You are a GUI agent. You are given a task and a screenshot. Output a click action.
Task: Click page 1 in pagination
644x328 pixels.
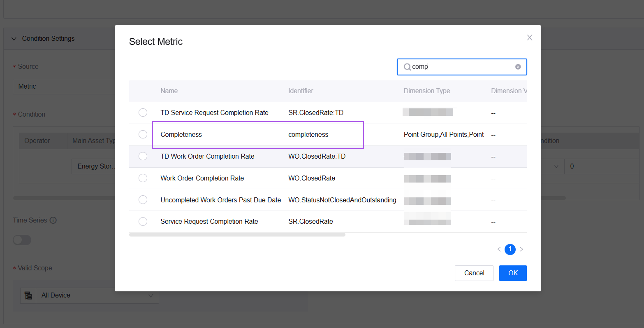pos(510,249)
